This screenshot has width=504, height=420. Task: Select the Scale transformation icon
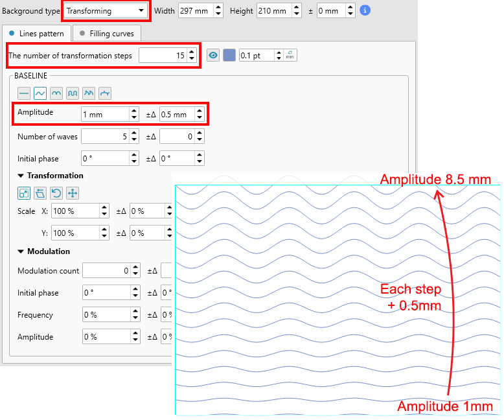tap(23, 192)
